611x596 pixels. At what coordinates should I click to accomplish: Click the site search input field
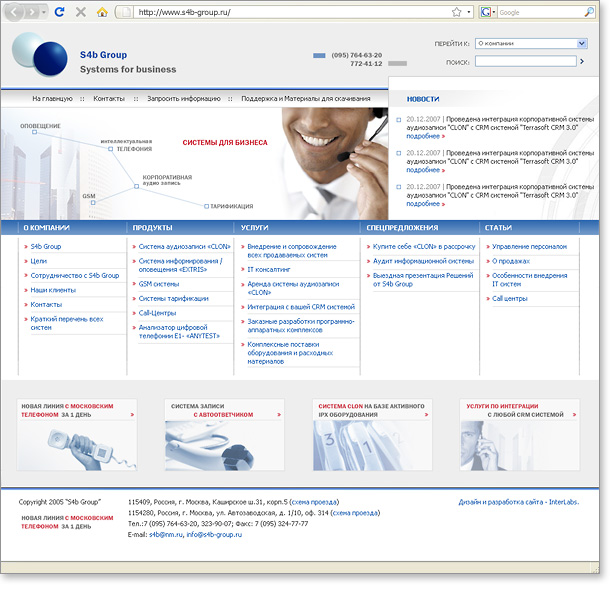tap(525, 62)
